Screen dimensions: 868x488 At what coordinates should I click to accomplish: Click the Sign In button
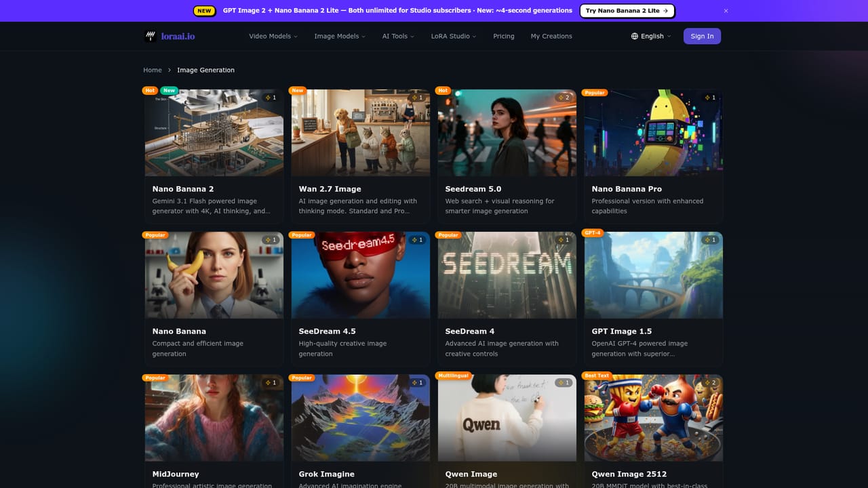tap(702, 36)
